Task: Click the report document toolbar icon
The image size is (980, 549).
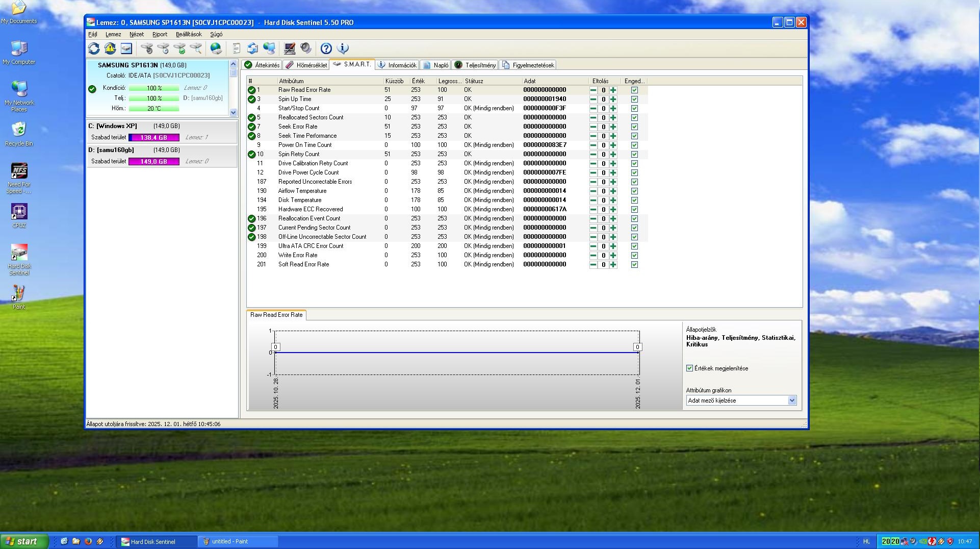Action: (x=236, y=48)
